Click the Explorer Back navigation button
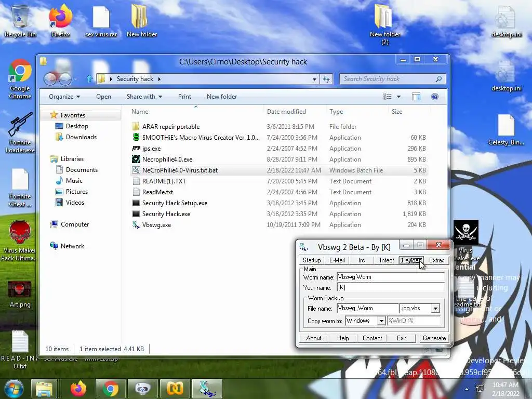This screenshot has height=399, width=532. [50, 79]
